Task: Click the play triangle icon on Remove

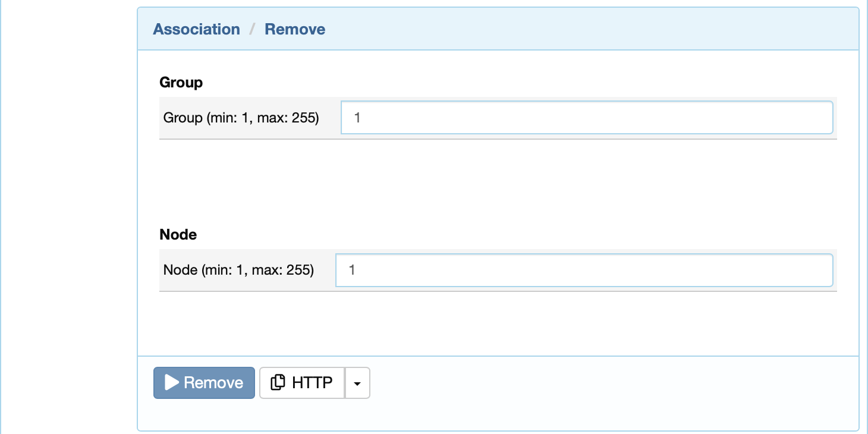Action: click(x=172, y=382)
